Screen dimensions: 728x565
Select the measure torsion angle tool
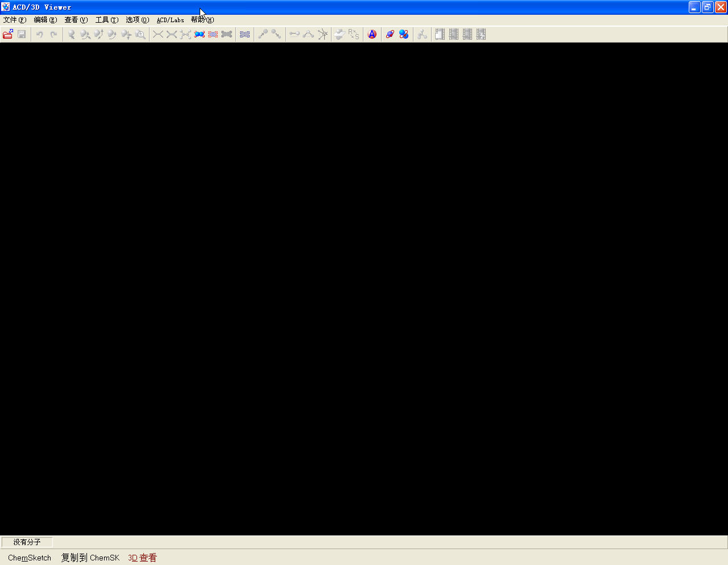coord(322,34)
